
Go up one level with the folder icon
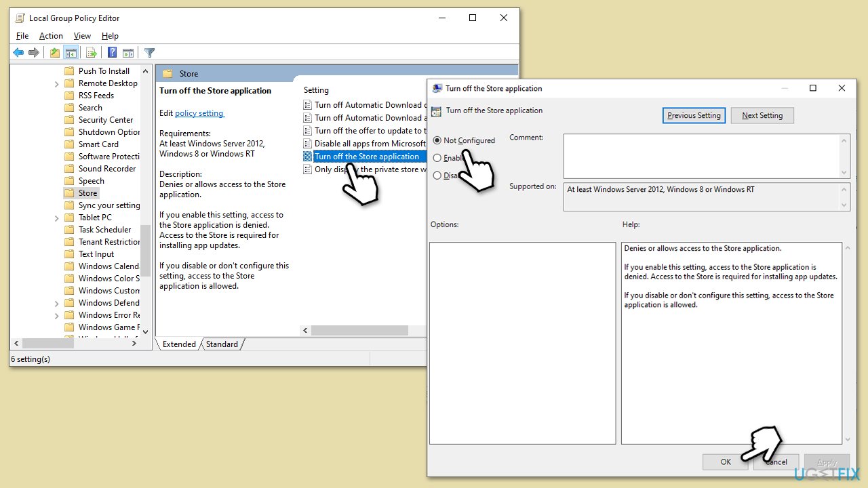point(55,53)
